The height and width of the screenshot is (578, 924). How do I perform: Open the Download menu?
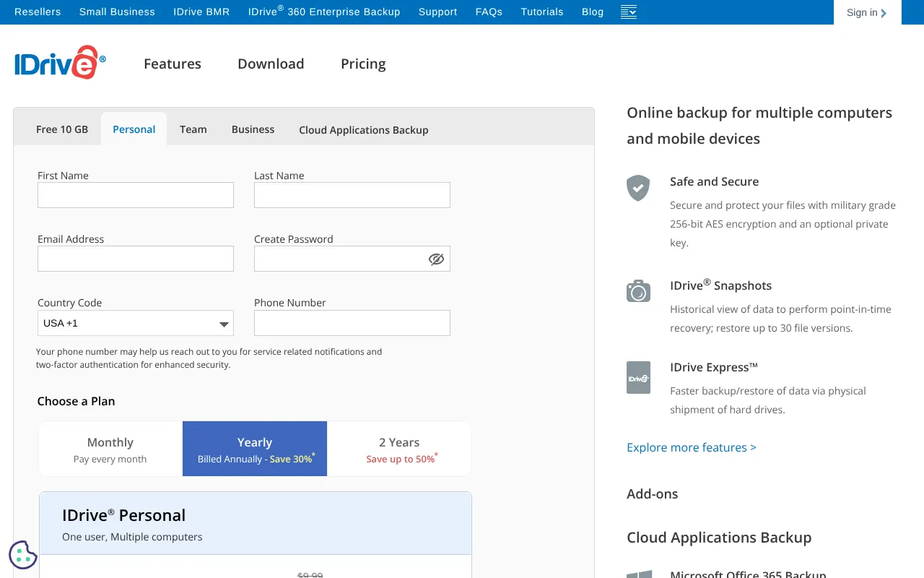pyautogui.click(x=271, y=64)
